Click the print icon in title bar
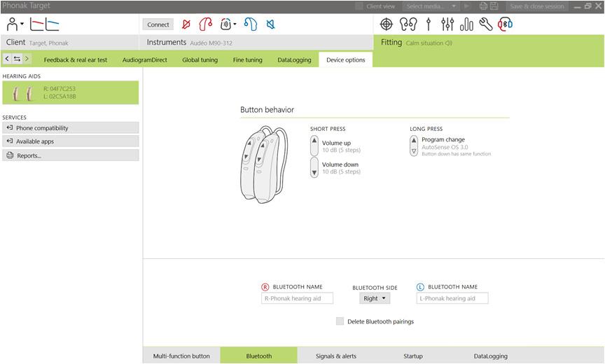The height and width of the screenshot is (364, 605). [483, 6]
